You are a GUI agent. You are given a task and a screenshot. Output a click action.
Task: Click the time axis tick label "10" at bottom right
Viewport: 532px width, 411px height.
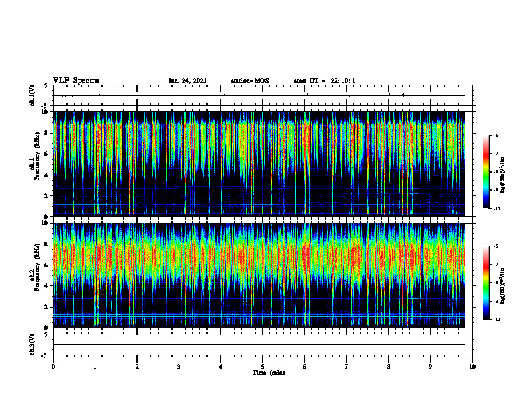pyautogui.click(x=472, y=367)
